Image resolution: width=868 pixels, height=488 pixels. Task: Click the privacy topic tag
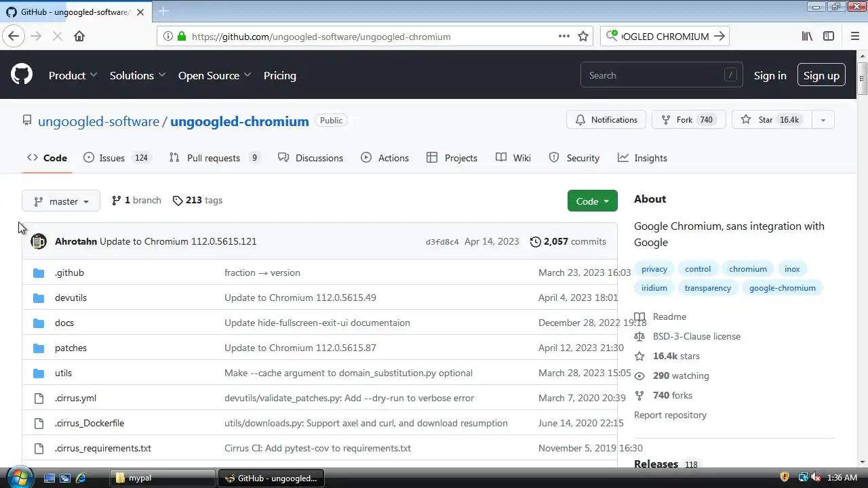tap(654, 269)
